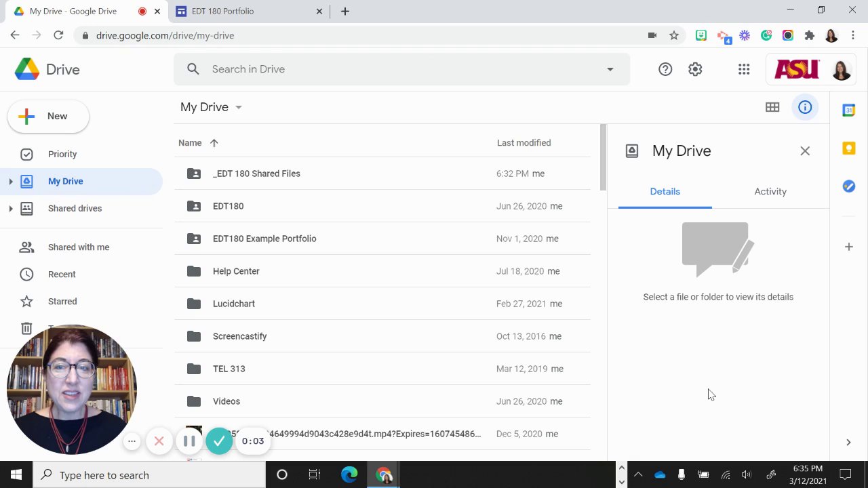
Task: Open the Chrome extensions puzzle icon
Action: tap(810, 35)
